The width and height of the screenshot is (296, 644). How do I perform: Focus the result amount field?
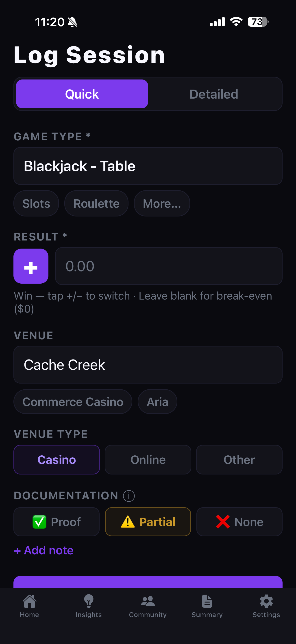click(169, 266)
